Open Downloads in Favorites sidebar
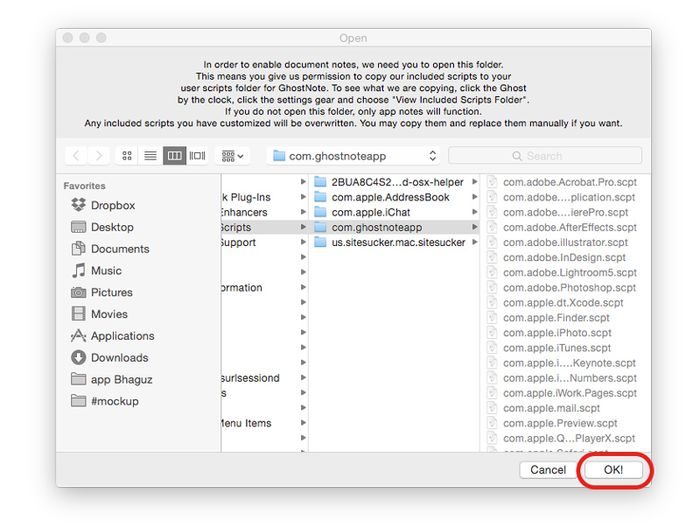Viewport: 700px width, 528px height. pyautogui.click(x=110, y=358)
